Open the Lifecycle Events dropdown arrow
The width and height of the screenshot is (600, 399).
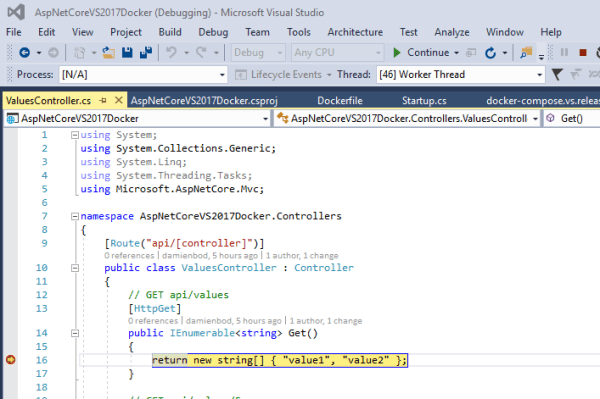(329, 75)
